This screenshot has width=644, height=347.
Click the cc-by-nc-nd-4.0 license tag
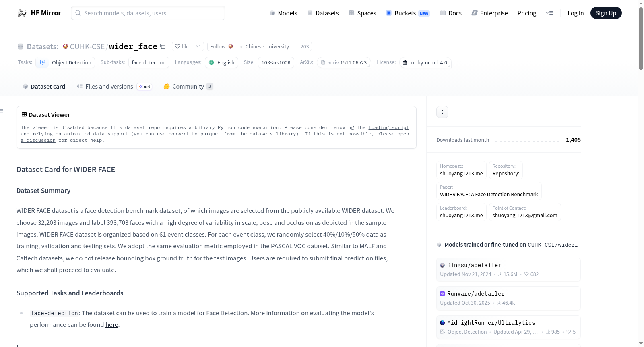[x=425, y=62]
